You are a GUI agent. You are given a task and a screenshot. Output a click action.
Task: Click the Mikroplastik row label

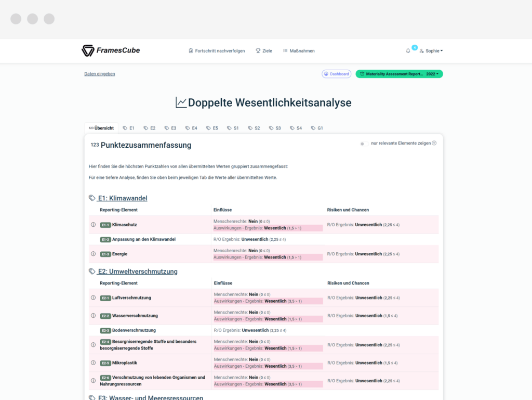click(125, 363)
